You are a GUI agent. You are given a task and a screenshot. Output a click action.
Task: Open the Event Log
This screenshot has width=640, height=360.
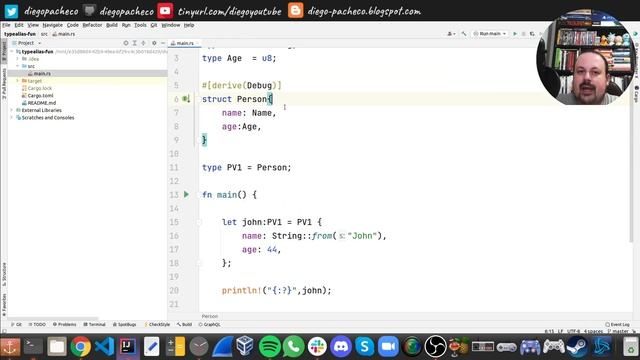618,324
